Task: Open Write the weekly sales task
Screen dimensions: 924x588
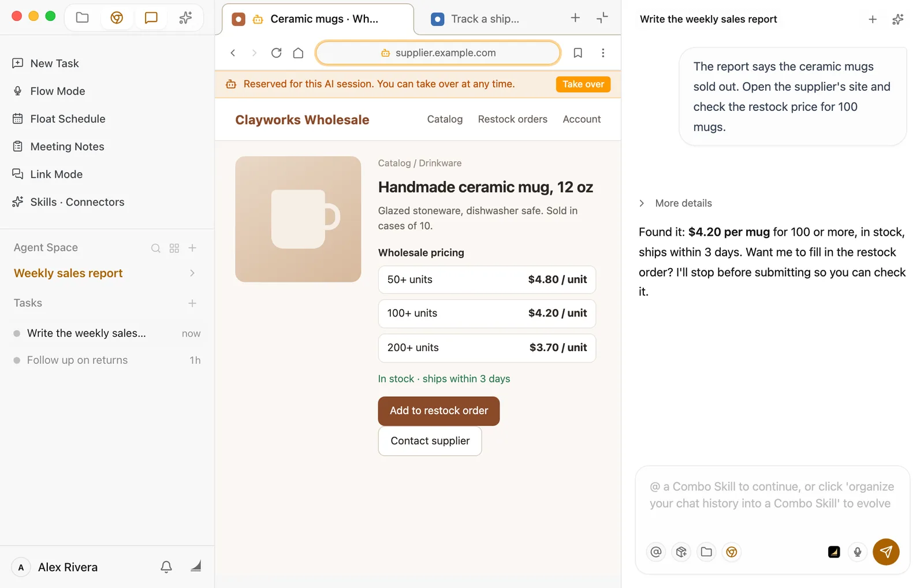Action: pyautogui.click(x=107, y=334)
